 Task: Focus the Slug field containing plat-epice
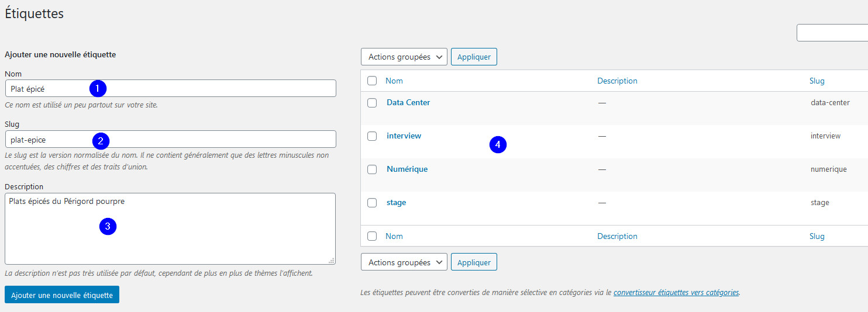pos(170,139)
